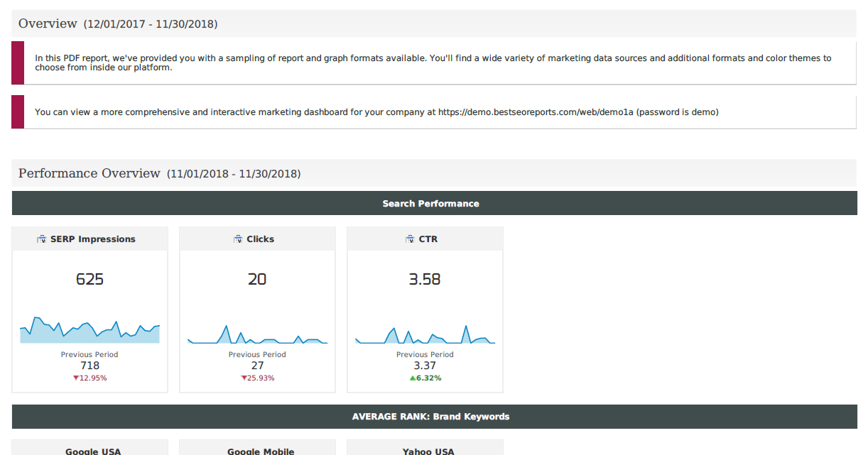Open the Yahoo USA rank card header
Viewport: 868px width, 455px height.
[428, 450]
